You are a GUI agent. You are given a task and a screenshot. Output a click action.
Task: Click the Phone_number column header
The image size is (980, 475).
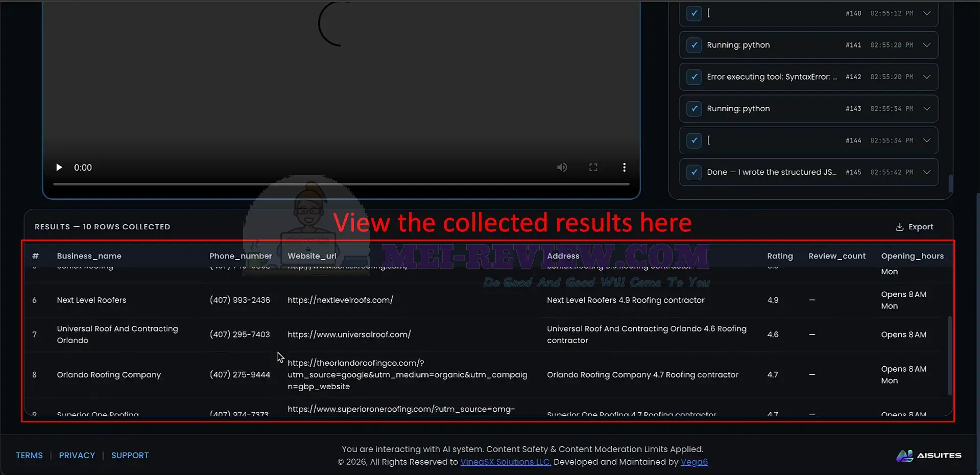pyautogui.click(x=241, y=256)
